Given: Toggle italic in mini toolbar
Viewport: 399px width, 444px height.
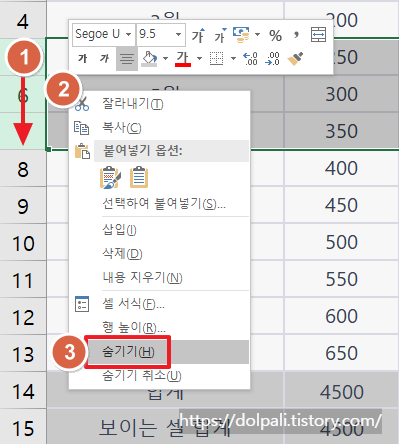Looking at the screenshot, I should [105, 59].
